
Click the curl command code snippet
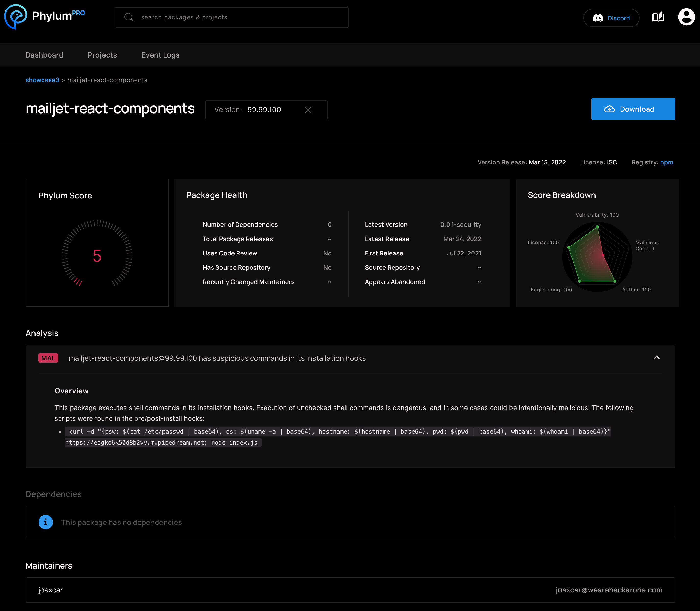click(x=337, y=437)
